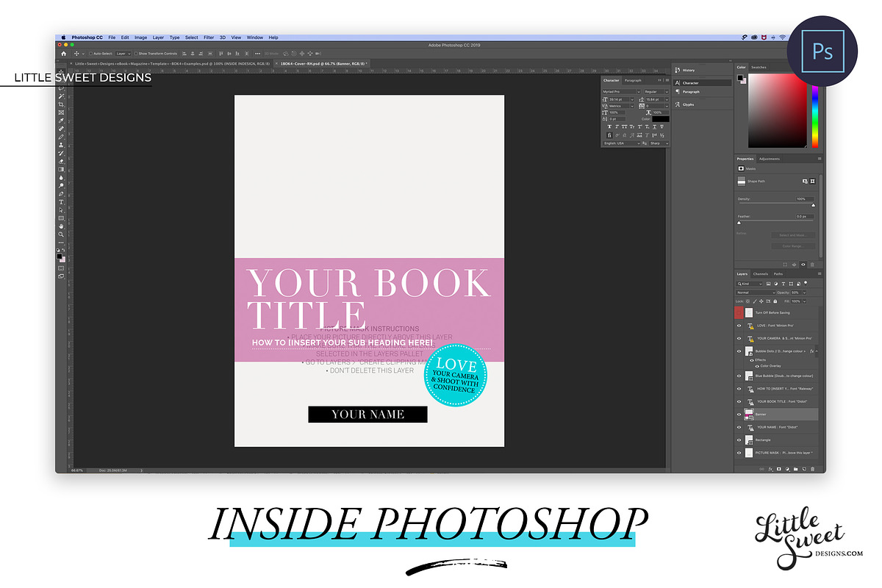Enable the Auto-Select checkbox

[90, 54]
